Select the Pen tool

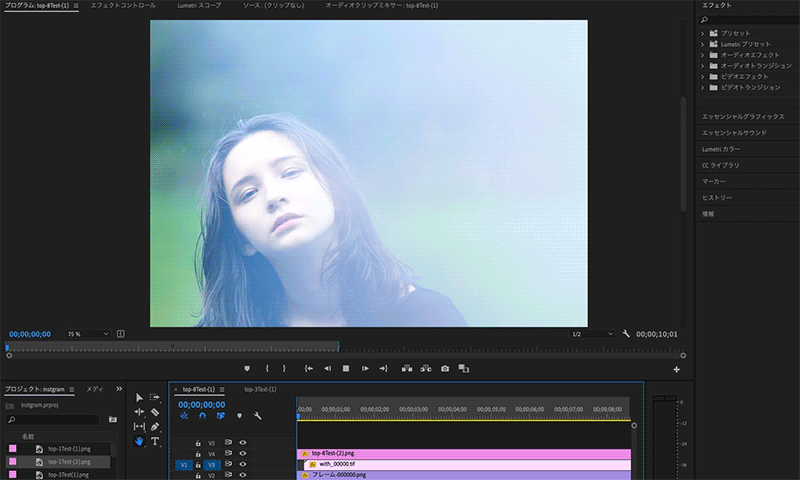[155, 426]
